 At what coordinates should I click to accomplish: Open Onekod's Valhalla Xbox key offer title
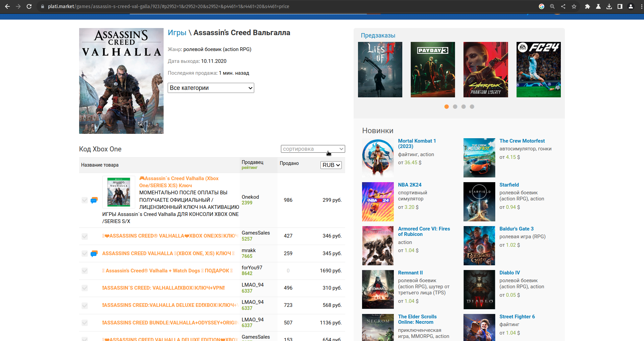(x=179, y=182)
